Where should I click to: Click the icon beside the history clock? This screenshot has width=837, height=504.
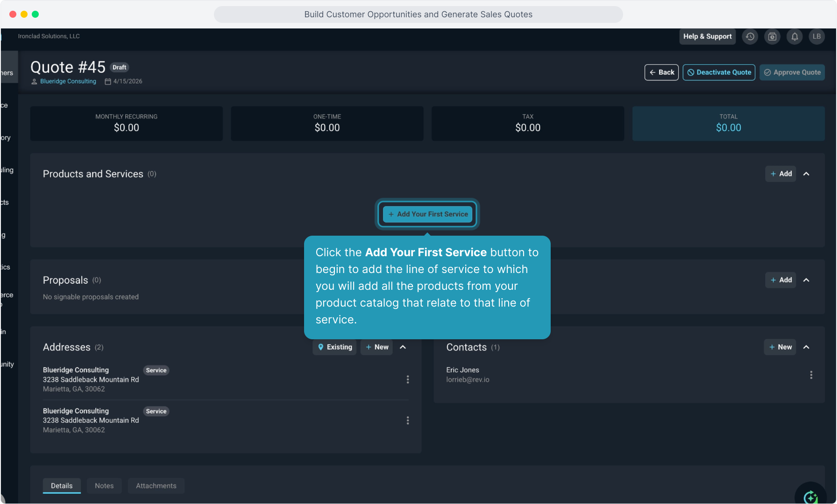pos(773,36)
